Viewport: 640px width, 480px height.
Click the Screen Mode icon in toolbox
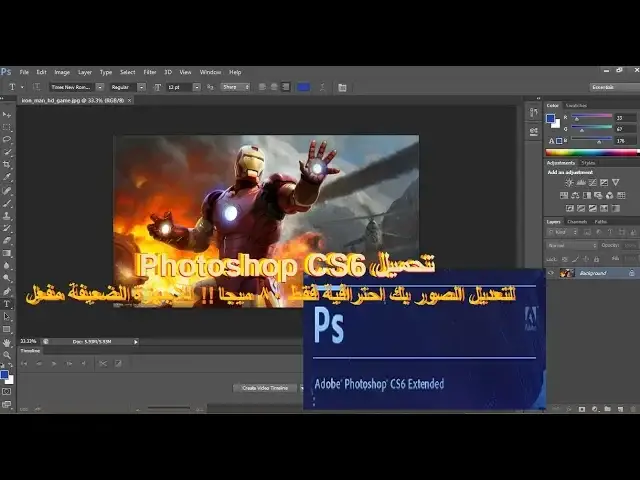click(7, 404)
